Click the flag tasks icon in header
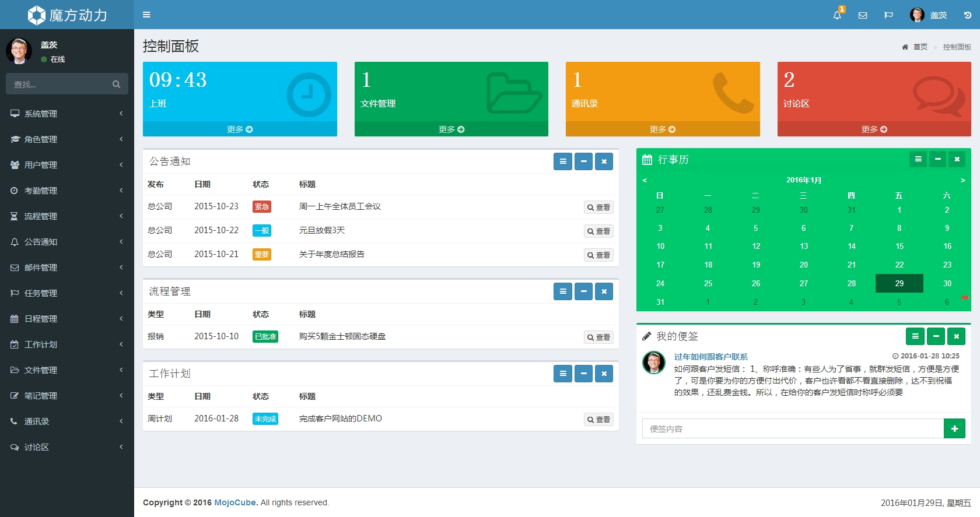The image size is (980, 517). [x=888, y=15]
